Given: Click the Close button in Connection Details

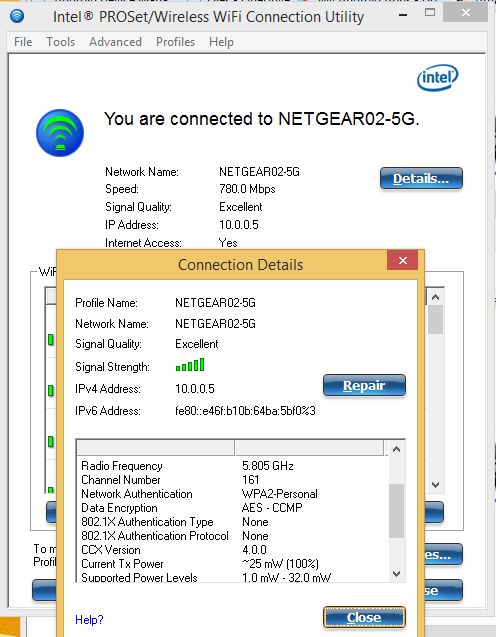Looking at the screenshot, I should [x=364, y=617].
